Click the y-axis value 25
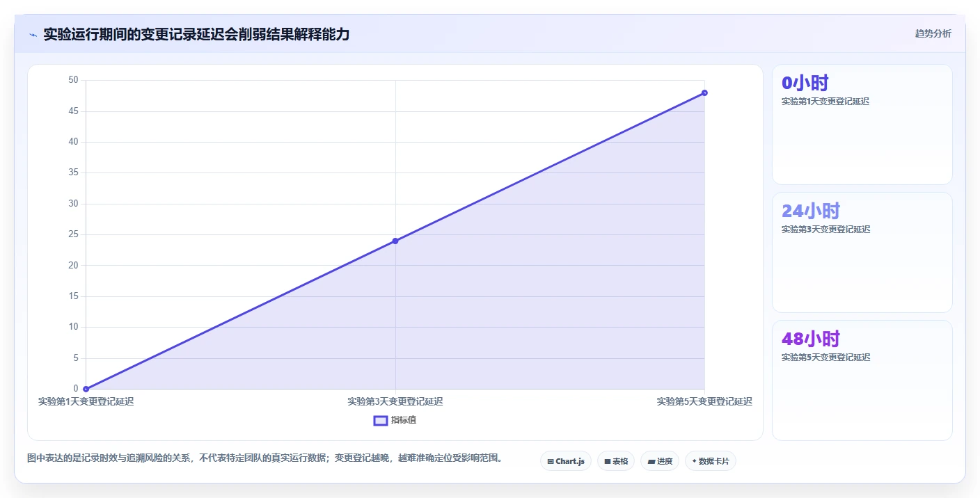Image resolution: width=980 pixels, height=498 pixels. (x=73, y=234)
